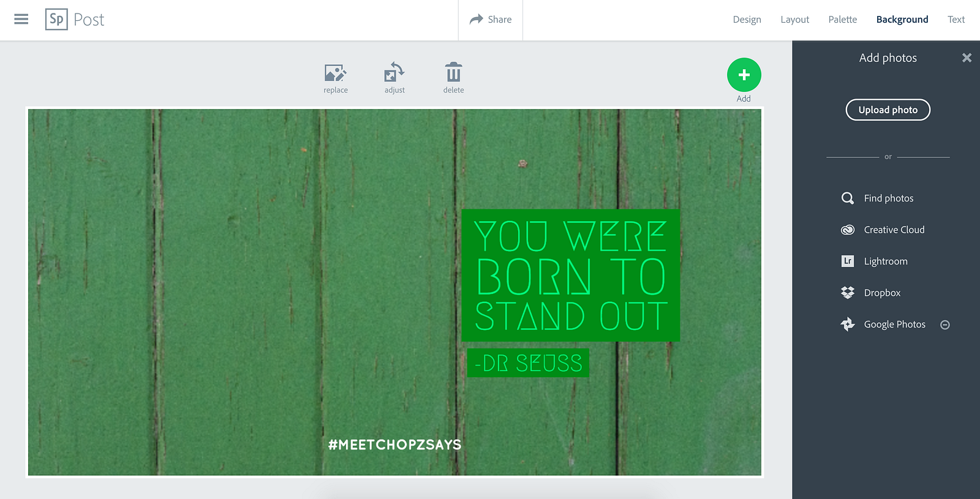Open Creative Cloud photo source
The image size is (980, 499).
click(883, 230)
